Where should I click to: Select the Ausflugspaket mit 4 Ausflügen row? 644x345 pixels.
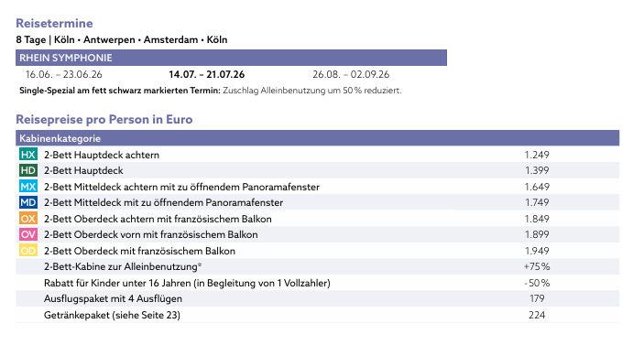318,298
